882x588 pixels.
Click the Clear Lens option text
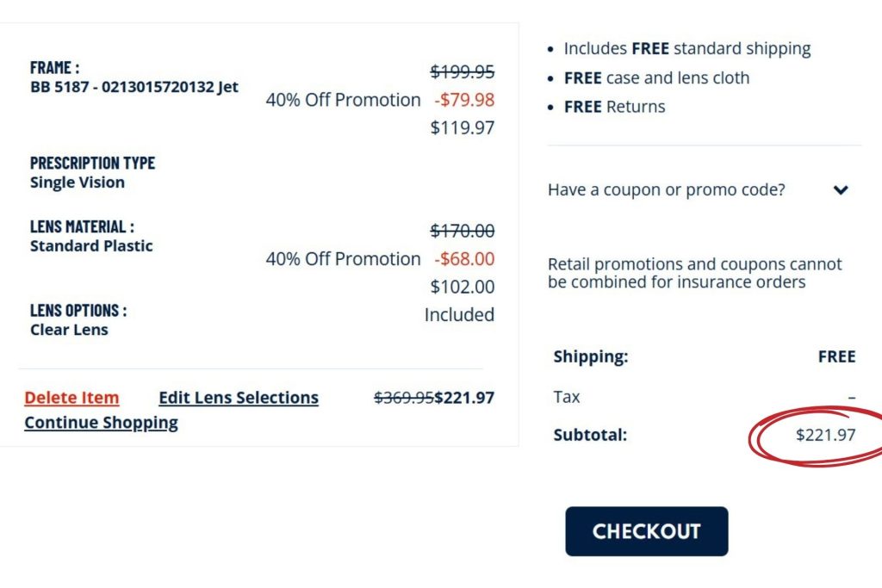[69, 330]
